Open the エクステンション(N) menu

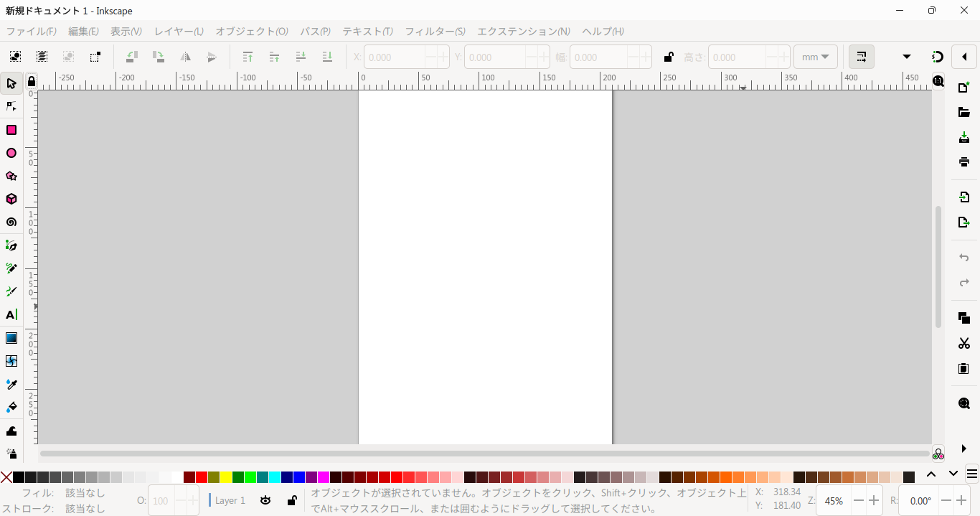[x=524, y=32]
